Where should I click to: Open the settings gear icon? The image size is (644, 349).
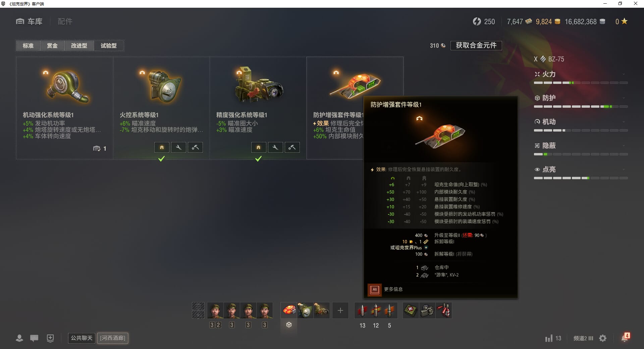[603, 338]
